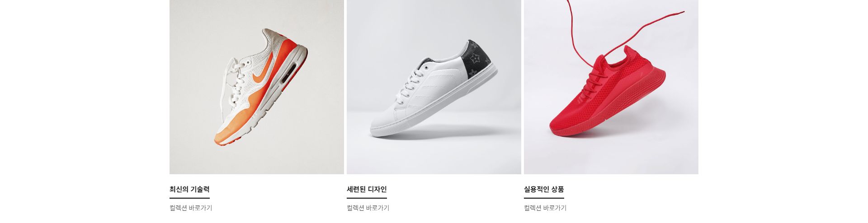Viewport: 868px width, 223px height.
Task: Click the underline beneath 세련된 디자인
Action: tap(367, 198)
